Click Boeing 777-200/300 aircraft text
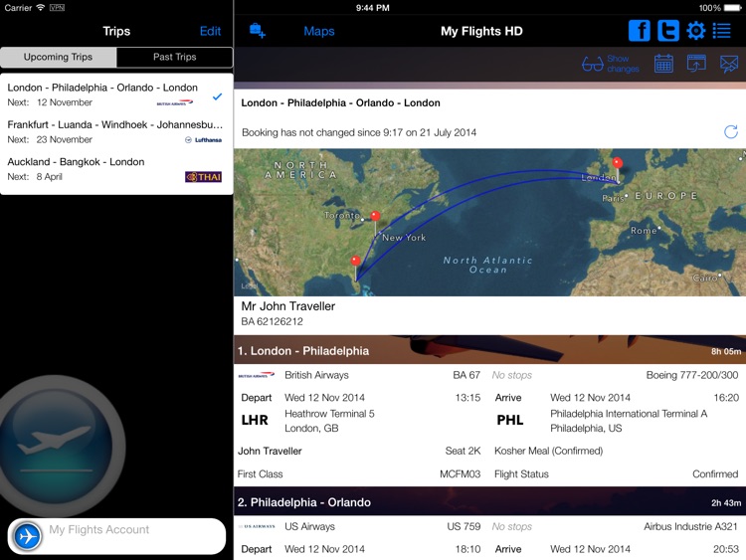The height and width of the screenshot is (560, 746). coord(692,375)
